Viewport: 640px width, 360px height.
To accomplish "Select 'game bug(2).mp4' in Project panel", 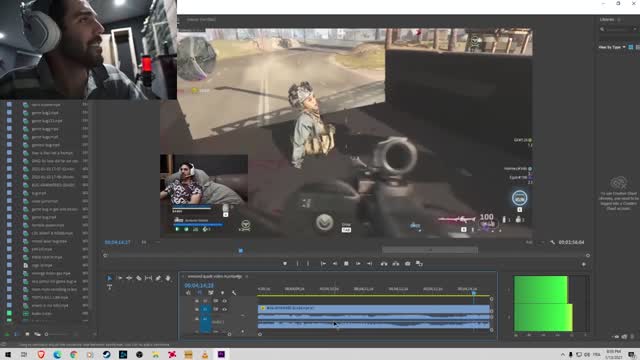I will pyautogui.click(x=47, y=121).
